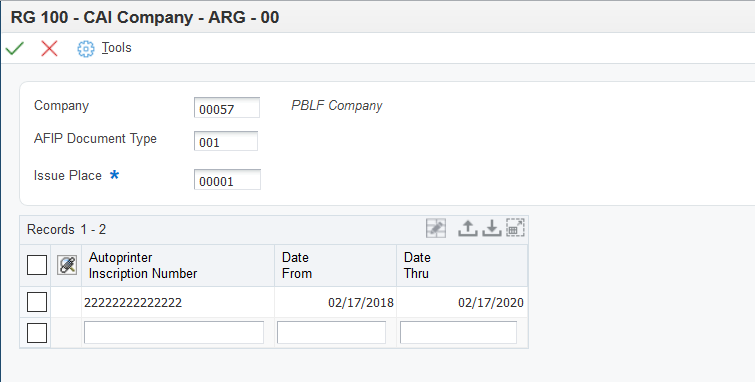Click the Tools gear icon
This screenshot has width=755, height=382.
[86, 49]
